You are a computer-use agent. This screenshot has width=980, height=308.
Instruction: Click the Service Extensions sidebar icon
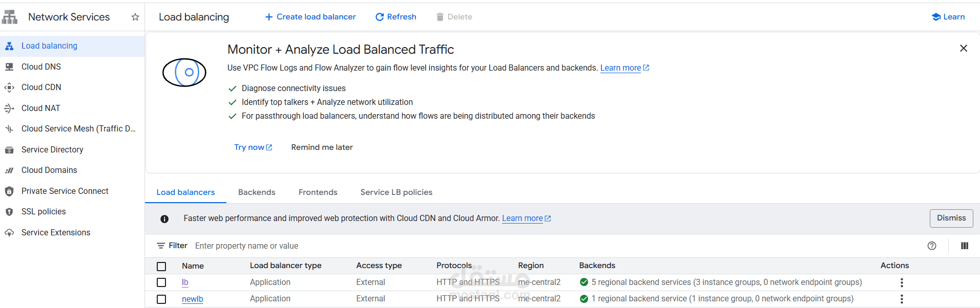coord(9,233)
